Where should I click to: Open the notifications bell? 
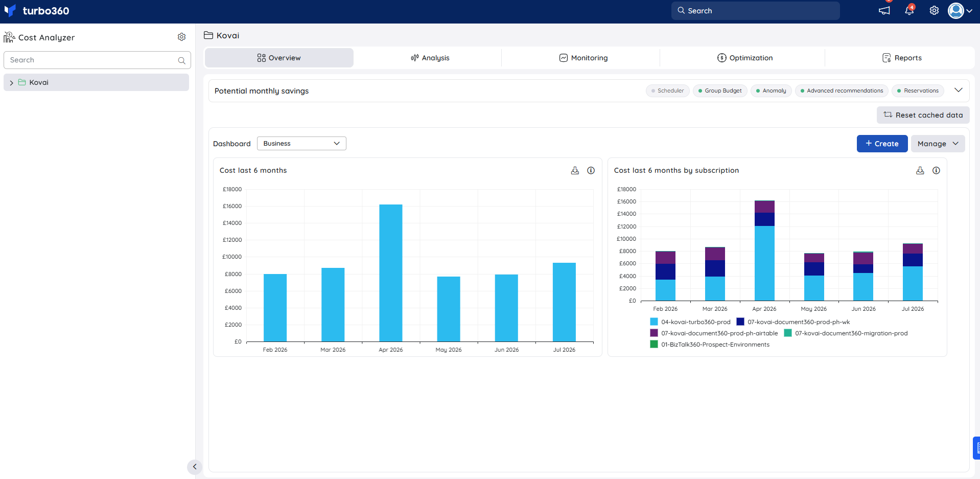pos(909,11)
